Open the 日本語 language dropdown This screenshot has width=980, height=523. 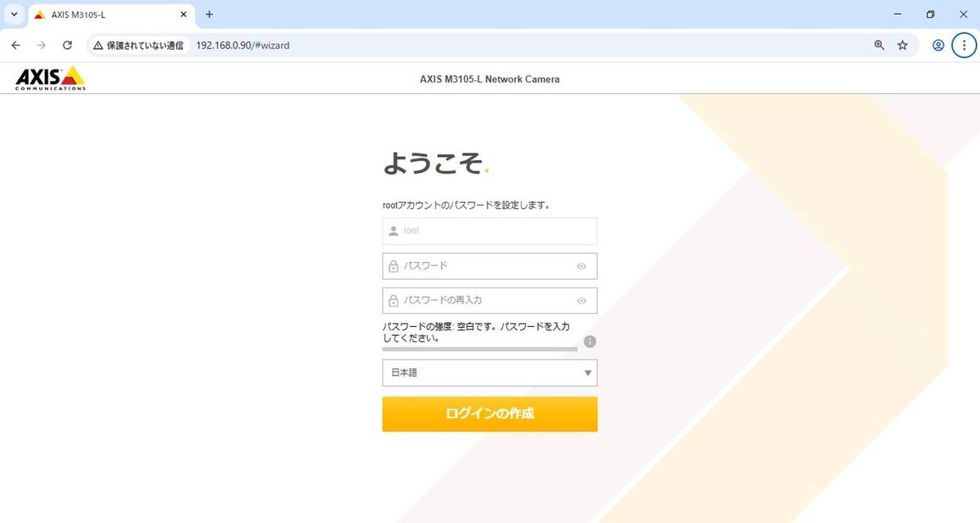[490, 373]
